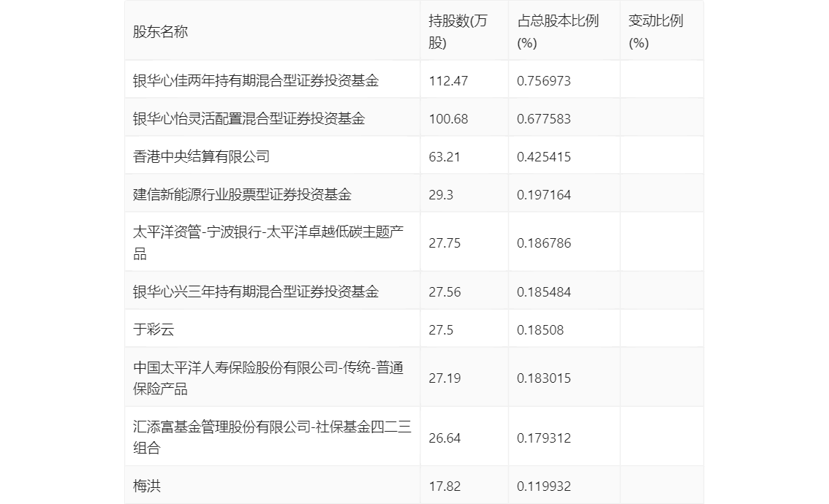
Task: Select 香港中央结算有限公司 shareholder name
Action: click(x=202, y=156)
